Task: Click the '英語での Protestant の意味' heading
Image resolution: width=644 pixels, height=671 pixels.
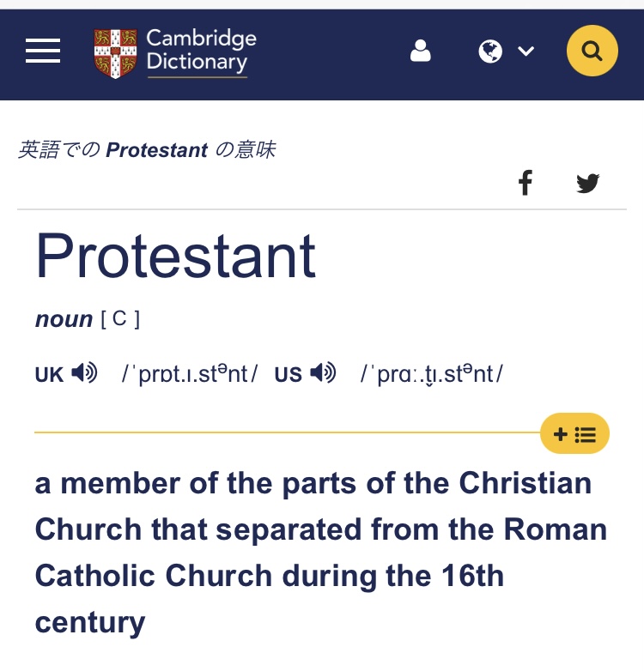Action: (x=147, y=150)
